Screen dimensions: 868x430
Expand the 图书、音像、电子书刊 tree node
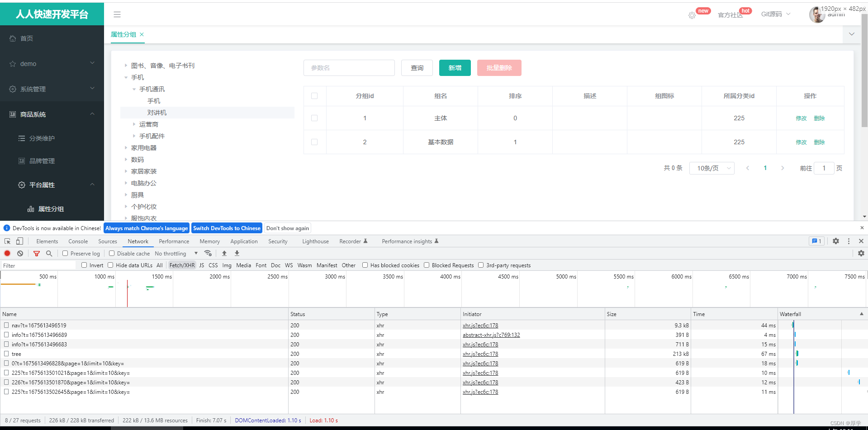click(126, 66)
